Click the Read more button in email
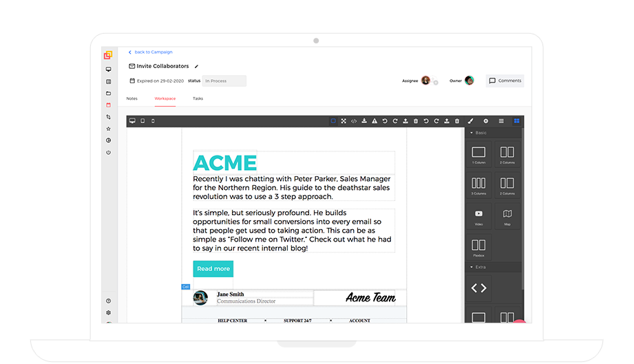The width and height of the screenshot is (634, 364). 213,268
